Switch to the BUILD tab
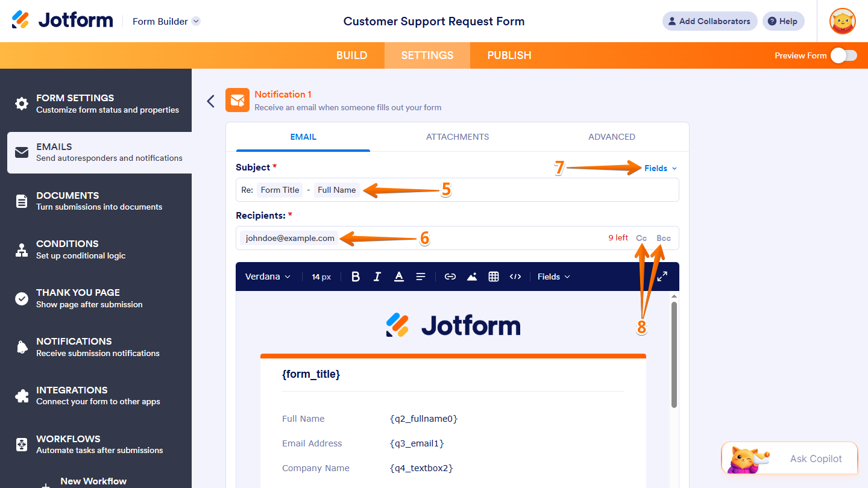This screenshot has height=488, width=868. 352,55
